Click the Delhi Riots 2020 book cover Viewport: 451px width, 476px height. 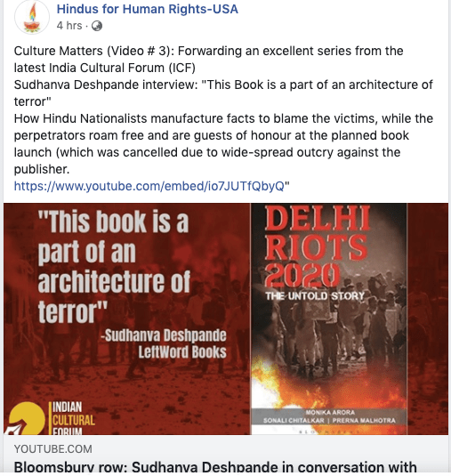coord(329,319)
